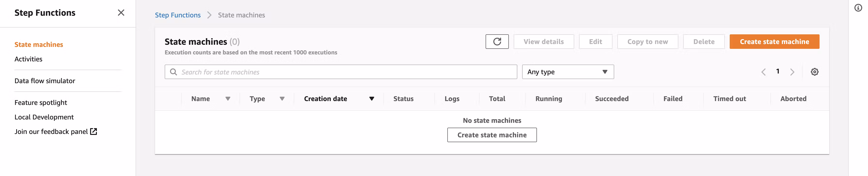Image resolution: width=868 pixels, height=176 pixels.
Task: Go to previous page arrow
Action: 763,72
